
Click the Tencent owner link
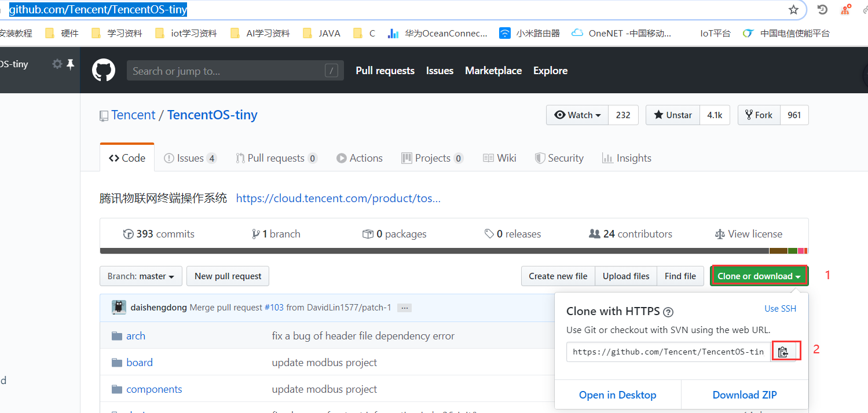tap(133, 115)
